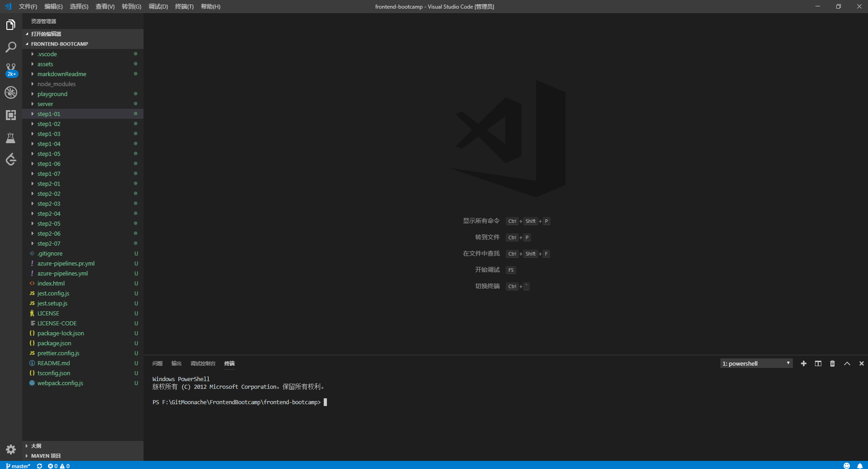Open the README.md file

83,363
